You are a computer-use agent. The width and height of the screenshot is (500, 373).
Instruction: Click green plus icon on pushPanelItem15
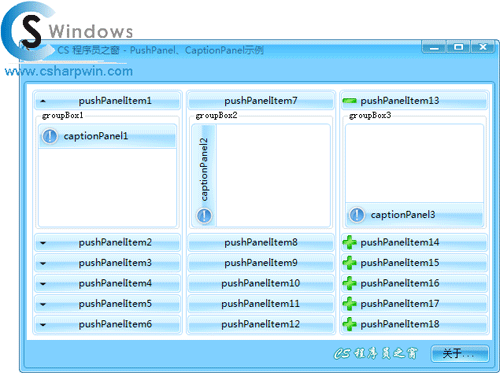click(349, 263)
